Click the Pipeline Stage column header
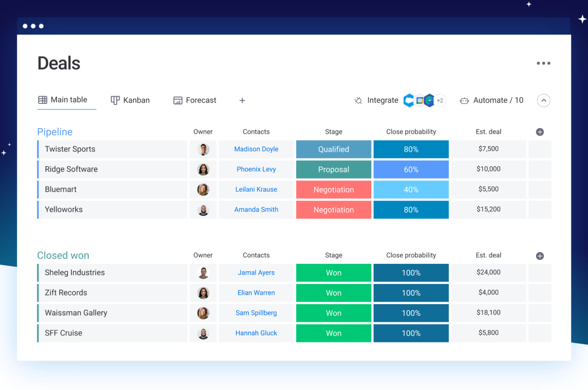The height and width of the screenshot is (390, 588). (x=334, y=132)
